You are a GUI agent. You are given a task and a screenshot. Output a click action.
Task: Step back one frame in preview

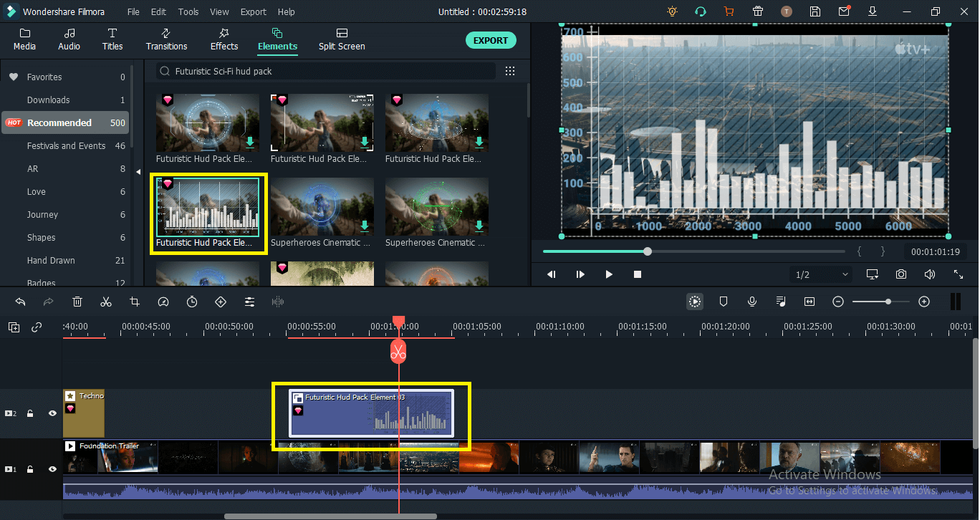(552, 274)
